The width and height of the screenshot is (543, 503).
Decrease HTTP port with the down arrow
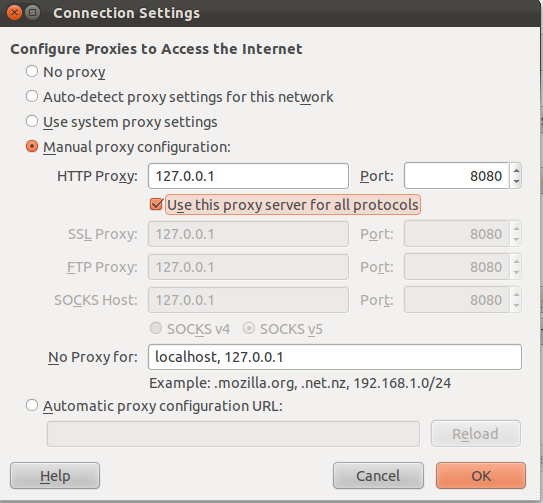pos(516,182)
